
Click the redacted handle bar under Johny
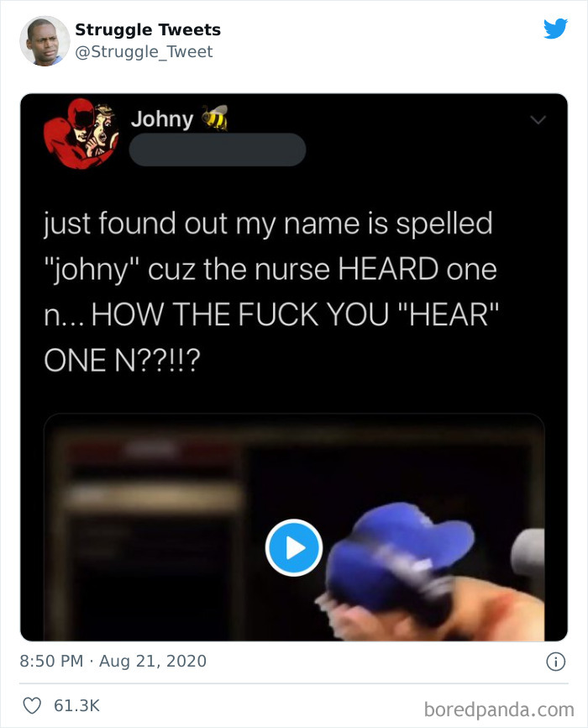coord(218,150)
